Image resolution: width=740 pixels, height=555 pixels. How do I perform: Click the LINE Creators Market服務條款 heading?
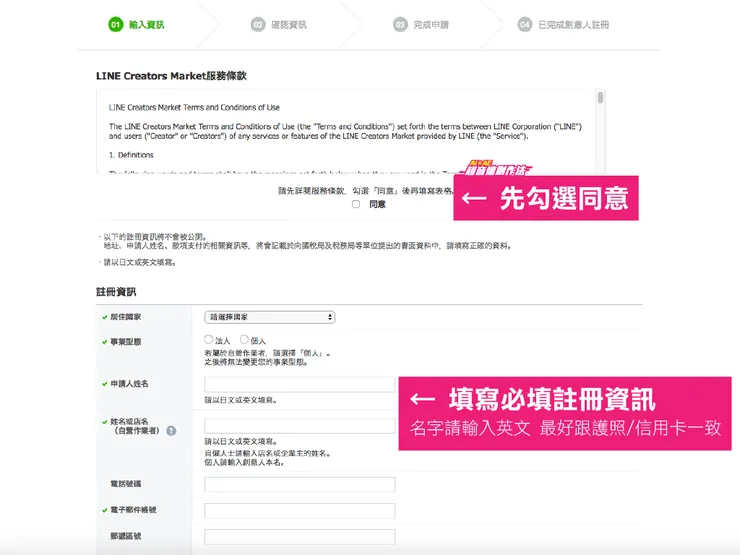pos(171,76)
